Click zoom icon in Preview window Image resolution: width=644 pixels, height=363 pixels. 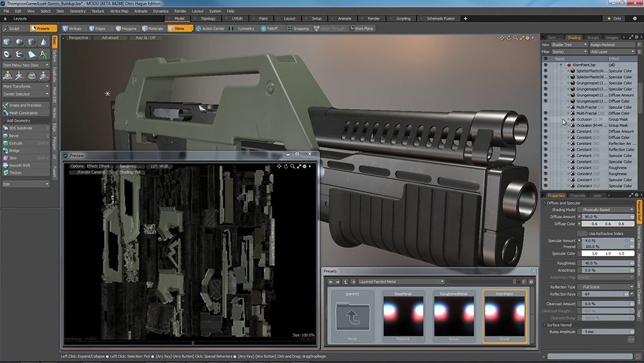pos(292,166)
